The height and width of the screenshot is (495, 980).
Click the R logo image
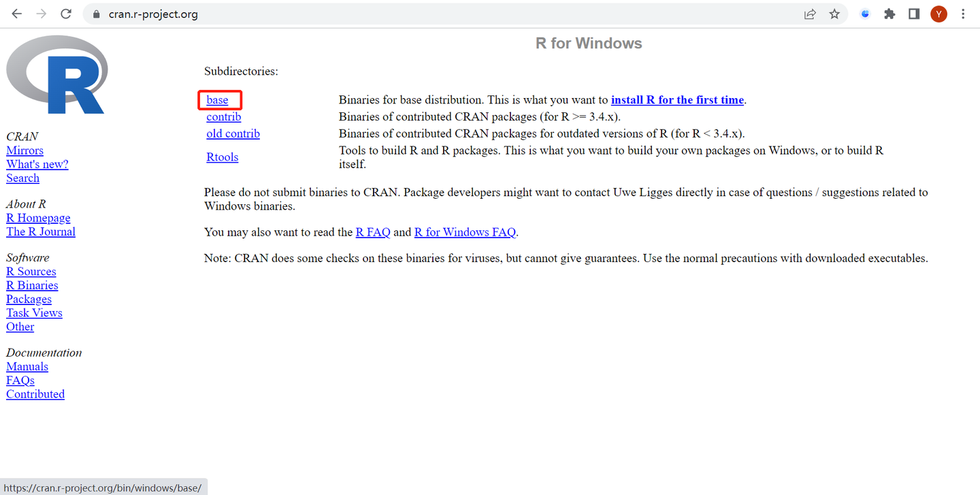click(57, 75)
